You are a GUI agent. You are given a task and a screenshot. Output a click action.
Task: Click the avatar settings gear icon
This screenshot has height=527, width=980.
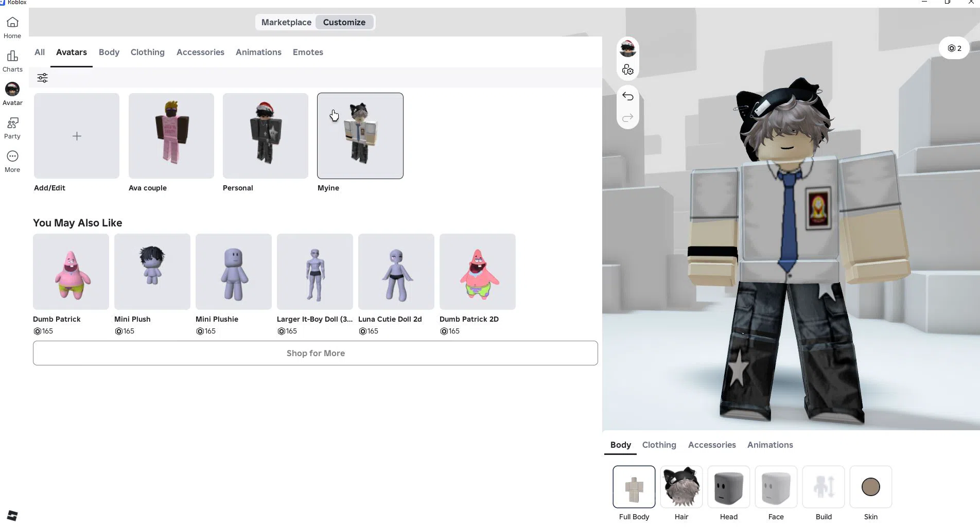click(x=627, y=69)
